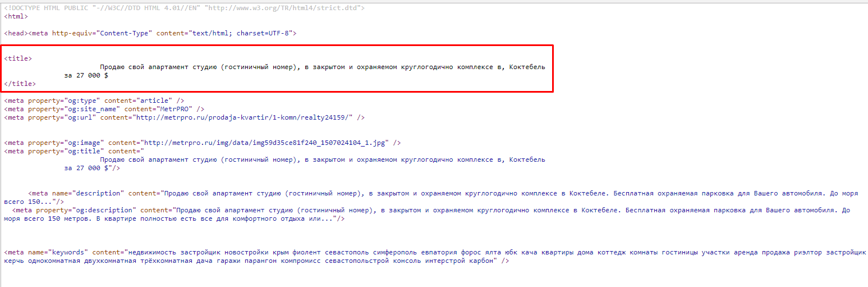This screenshot has width=868, height=287.
Task: Select the opening <title> tag
Action: (18, 58)
